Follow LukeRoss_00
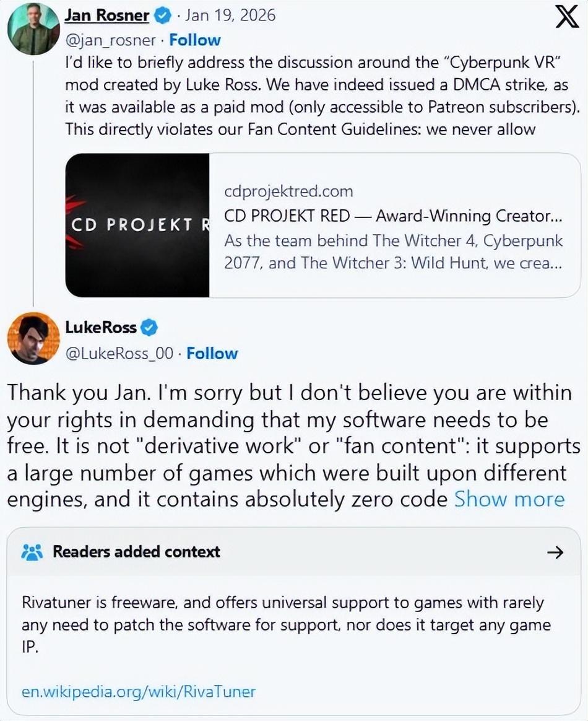The image size is (588, 721). (212, 353)
